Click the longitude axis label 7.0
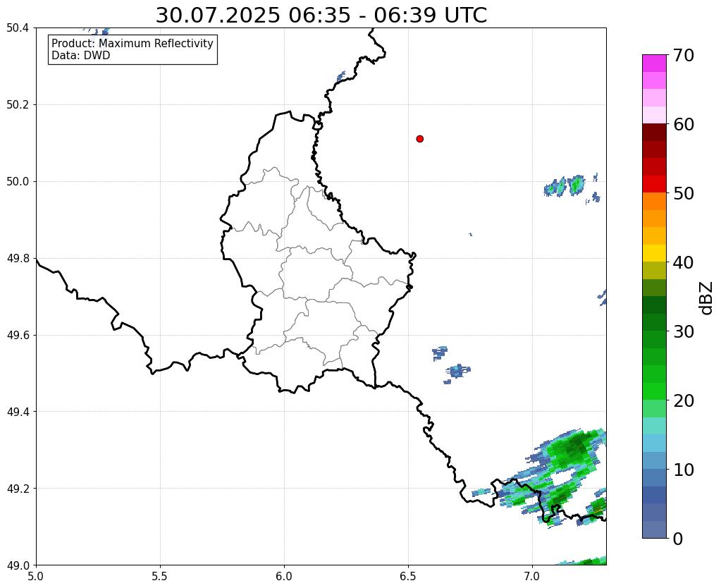Image resolution: width=721 pixels, height=588 pixels. pyautogui.click(x=532, y=576)
